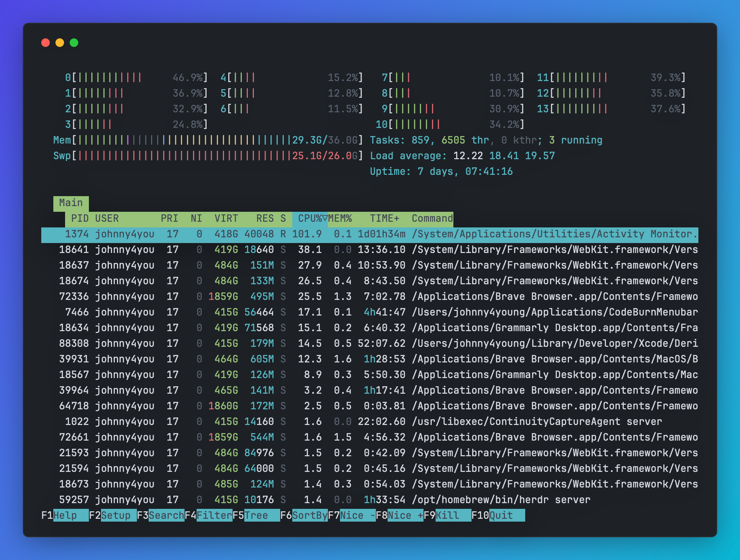The image size is (740, 560).
Task: Click the Tasks: 859 summary line
Action: (486, 140)
